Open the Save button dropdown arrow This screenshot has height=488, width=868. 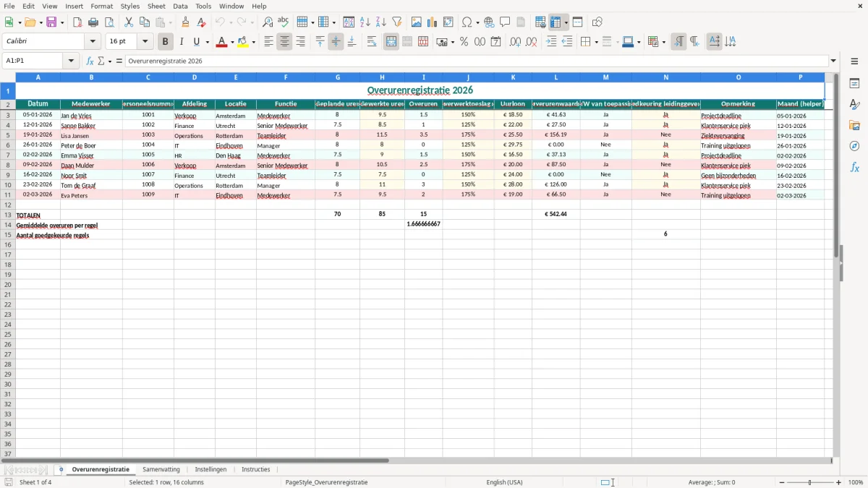click(62, 22)
